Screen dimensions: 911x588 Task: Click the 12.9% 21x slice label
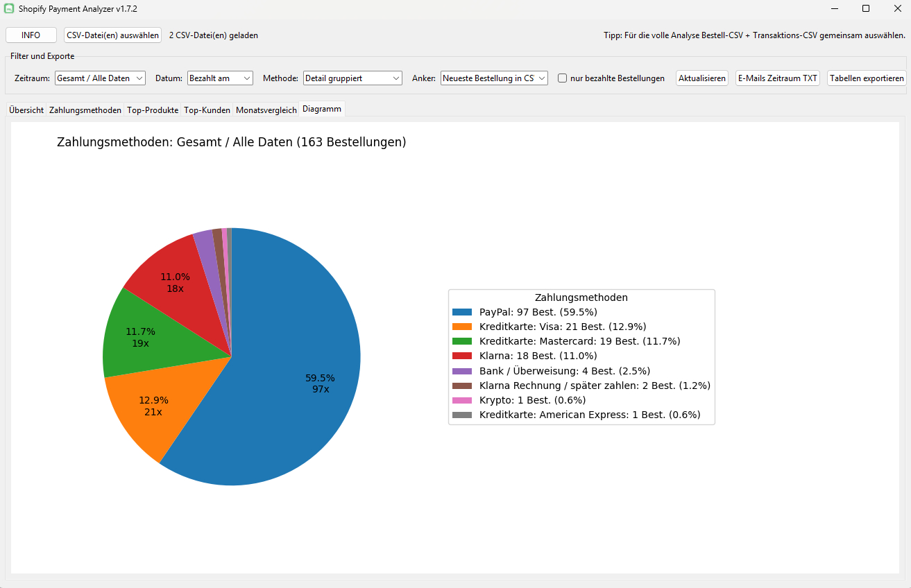(x=153, y=406)
